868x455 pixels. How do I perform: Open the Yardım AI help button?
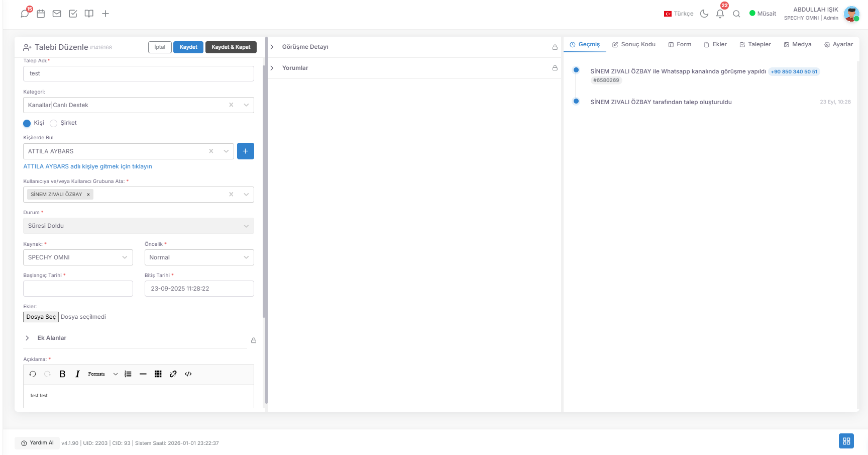click(37, 443)
